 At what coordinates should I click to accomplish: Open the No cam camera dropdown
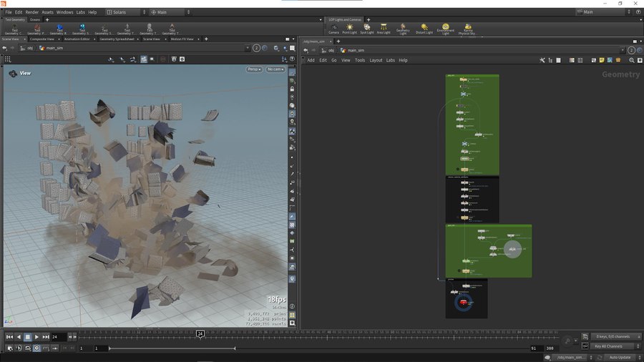point(275,69)
